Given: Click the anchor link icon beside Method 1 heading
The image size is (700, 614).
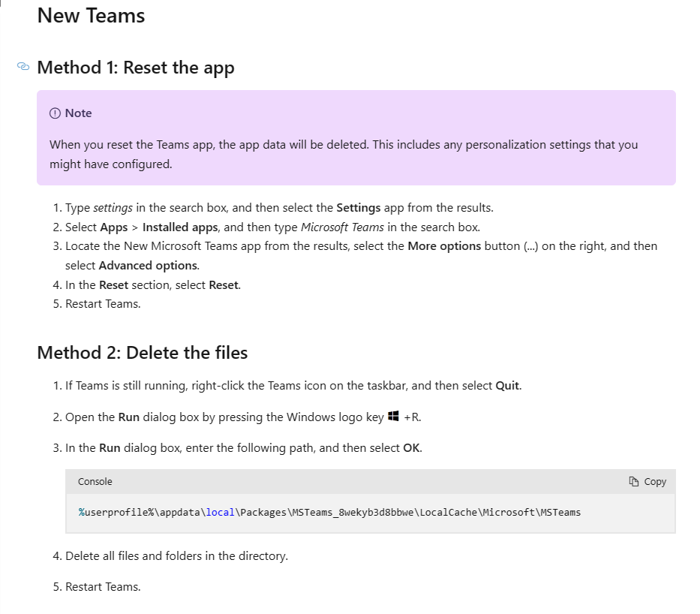Looking at the screenshot, I should point(23,67).
